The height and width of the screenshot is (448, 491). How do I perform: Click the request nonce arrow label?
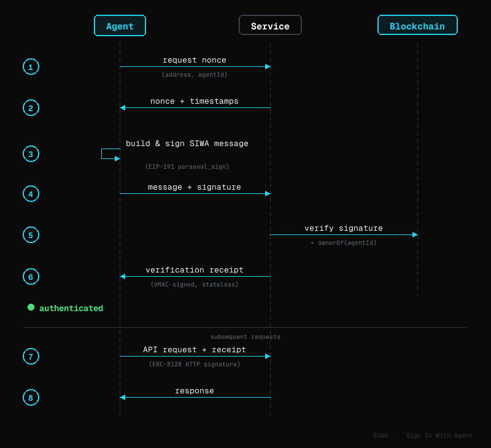tap(195, 60)
